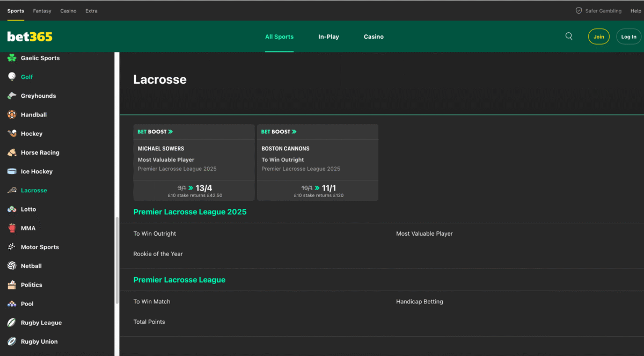Viewport: 644px width, 356px height.
Task: Click the Premier Lacrosse League 2025 heading
Action: [190, 212]
